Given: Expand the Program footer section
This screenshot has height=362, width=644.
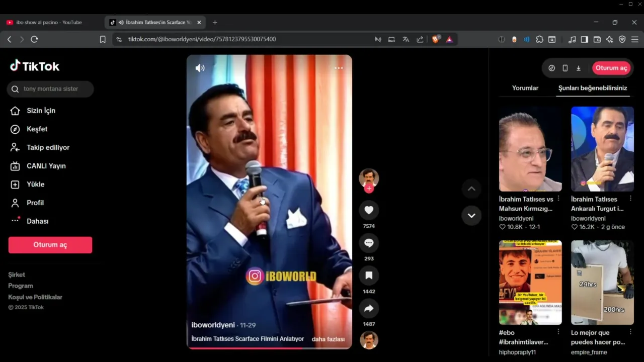Looking at the screenshot, I should click(x=21, y=286).
